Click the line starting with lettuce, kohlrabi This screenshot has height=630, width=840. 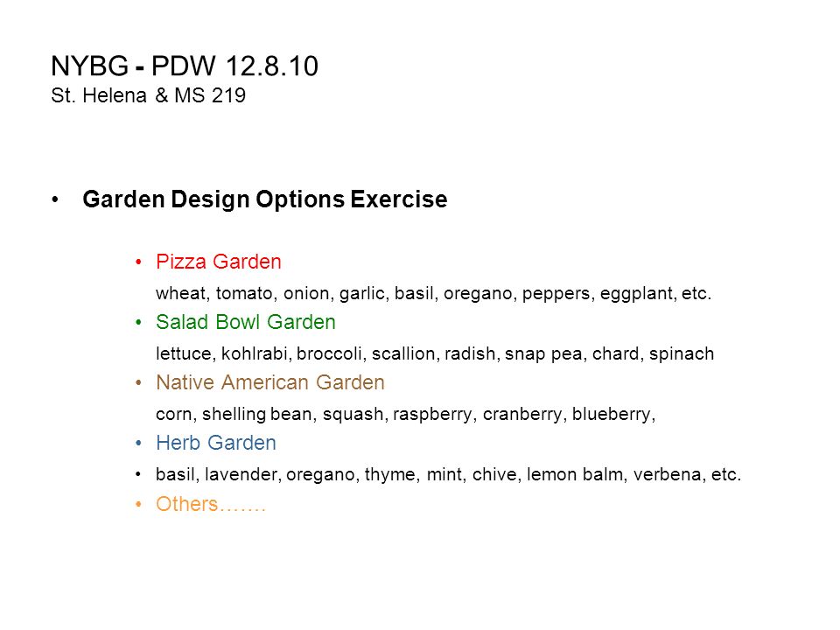tap(435, 354)
